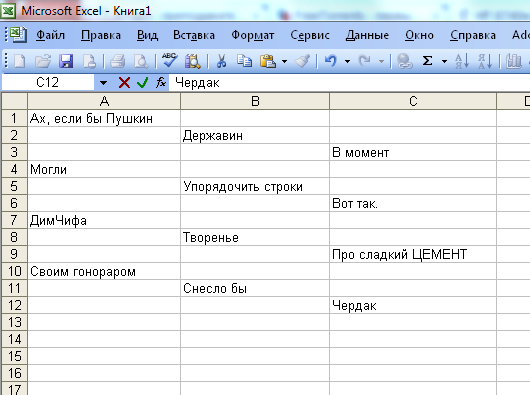Undo the last action
The height and width of the screenshot is (395, 530).
[330, 61]
